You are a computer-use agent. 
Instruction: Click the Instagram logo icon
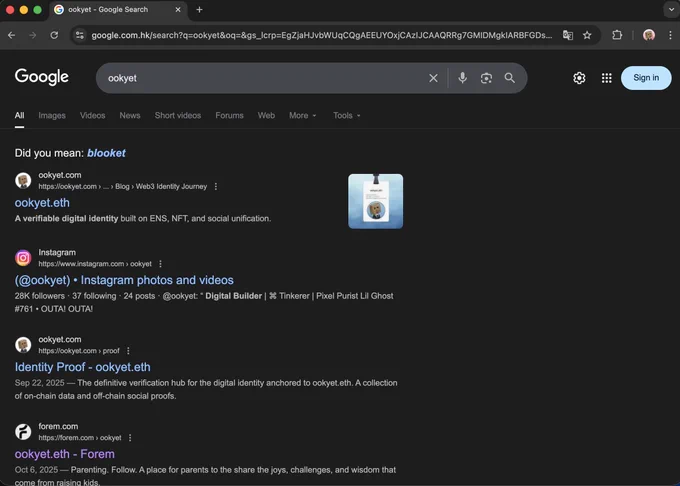click(23, 258)
